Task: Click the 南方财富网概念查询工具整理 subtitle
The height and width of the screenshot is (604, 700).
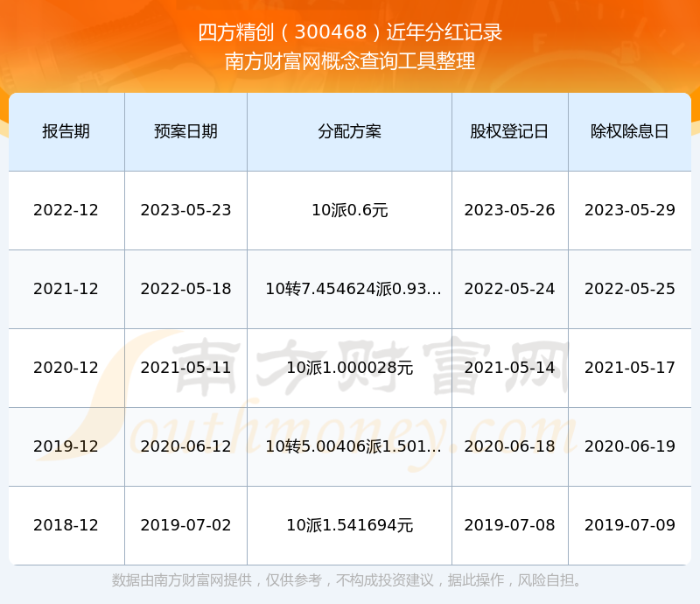Action: [x=350, y=61]
